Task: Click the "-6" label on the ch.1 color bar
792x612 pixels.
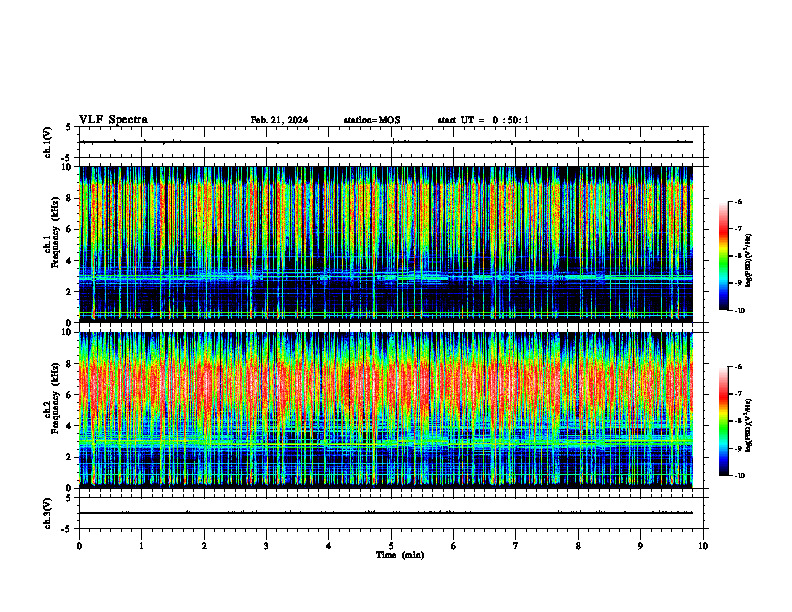Action: (738, 201)
